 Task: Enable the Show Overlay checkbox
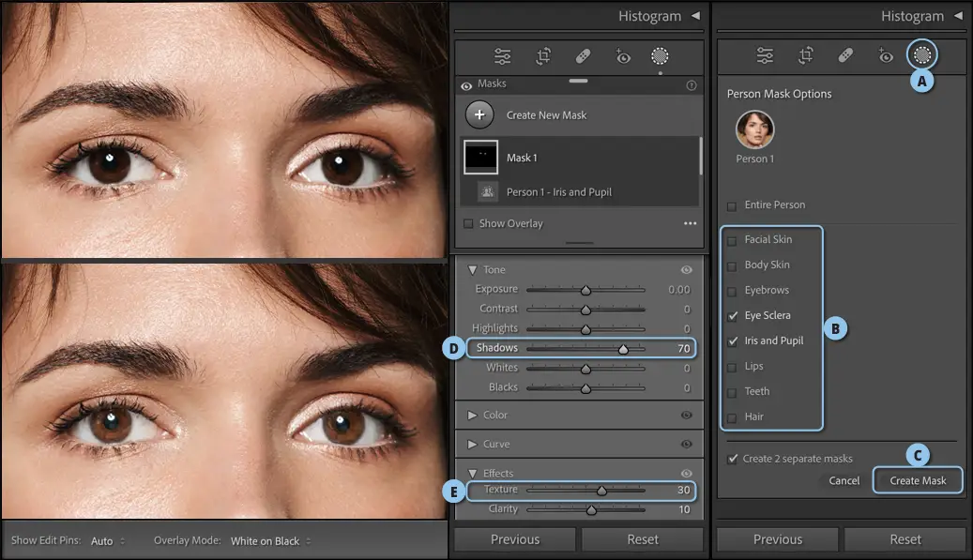(x=468, y=224)
